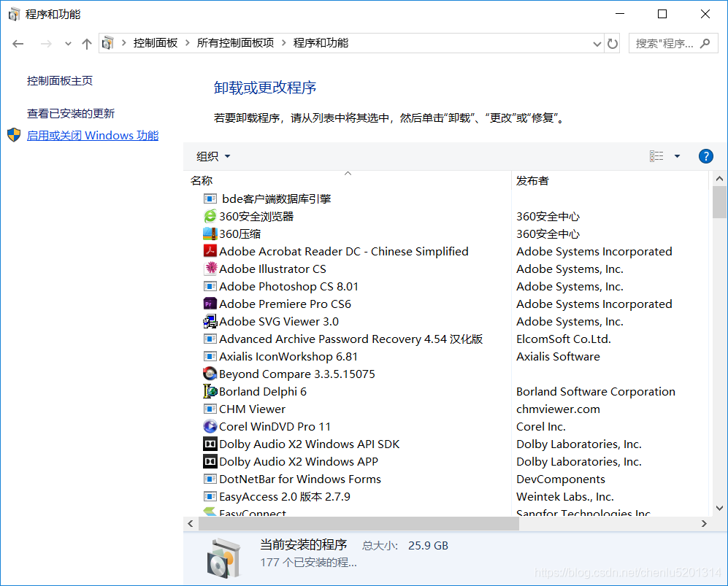Click the DotNetBar for Windows Forms icon
This screenshot has height=586, width=728.
210,479
